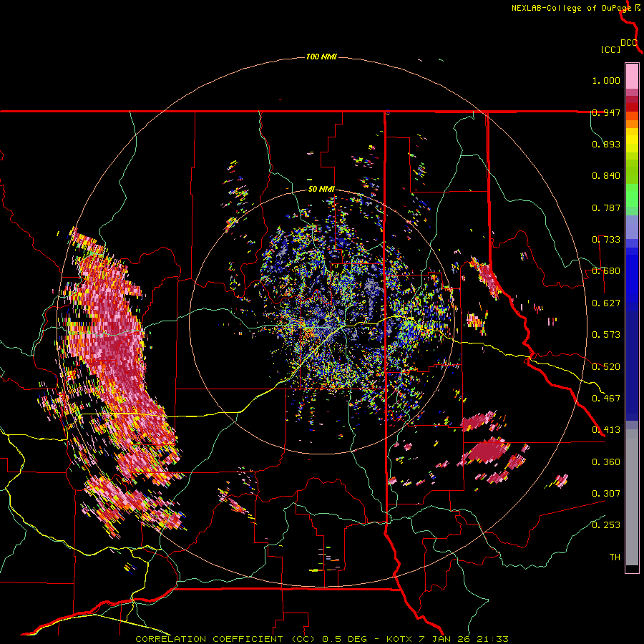Click the 100 NMI range ring label

(321, 57)
